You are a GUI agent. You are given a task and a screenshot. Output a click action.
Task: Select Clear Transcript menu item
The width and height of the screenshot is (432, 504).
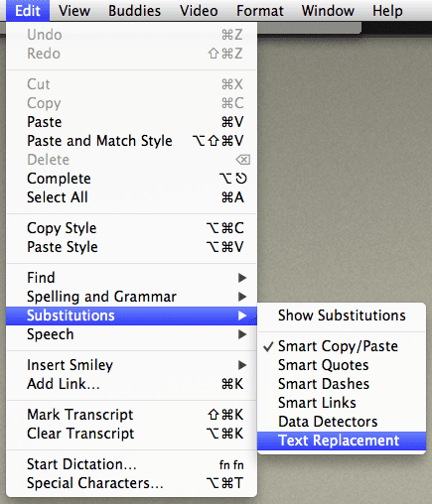click(x=131, y=434)
